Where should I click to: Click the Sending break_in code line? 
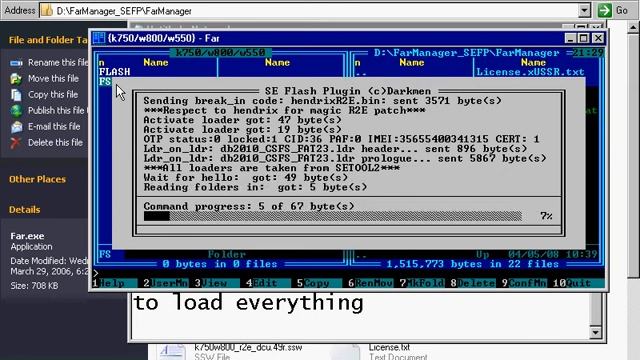(322, 101)
